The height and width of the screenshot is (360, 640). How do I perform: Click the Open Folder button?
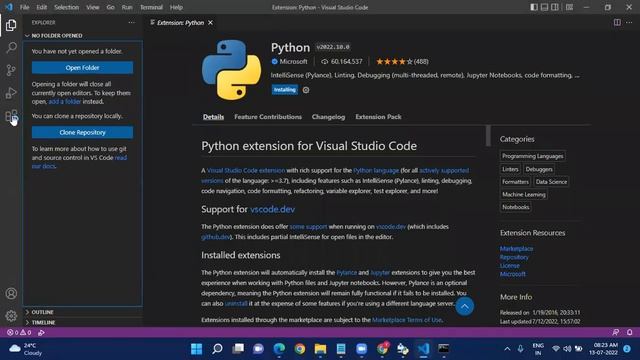[x=82, y=68]
